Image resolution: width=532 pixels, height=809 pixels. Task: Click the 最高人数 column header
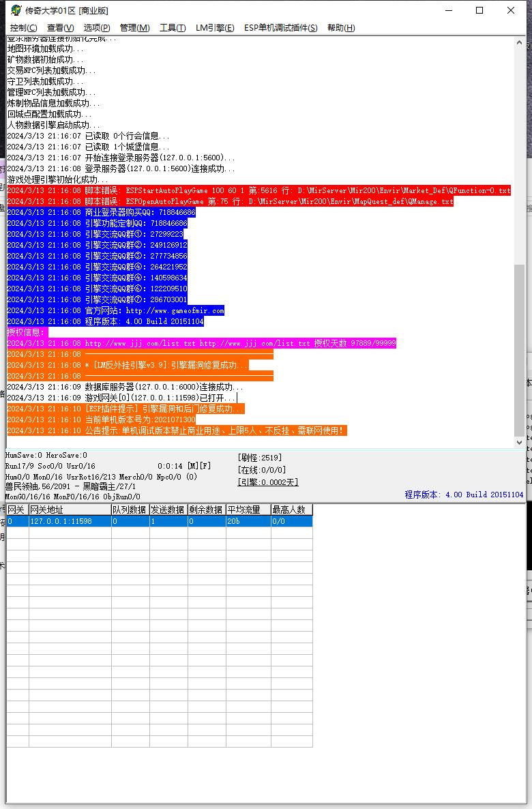[291, 510]
